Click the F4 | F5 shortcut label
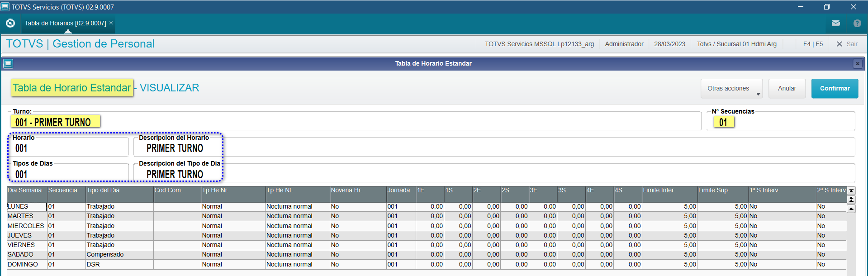868x276 pixels. [813, 44]
